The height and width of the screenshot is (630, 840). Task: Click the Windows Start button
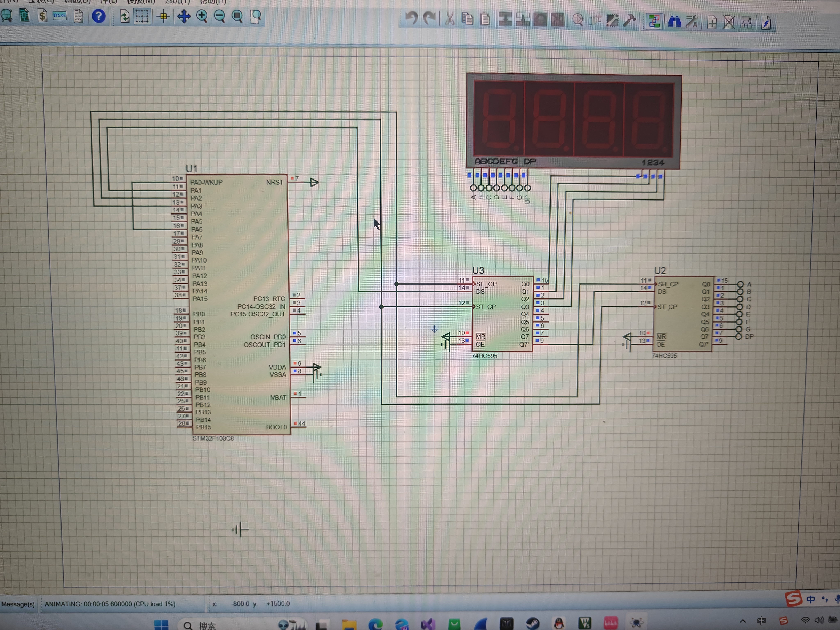(161, 625)
